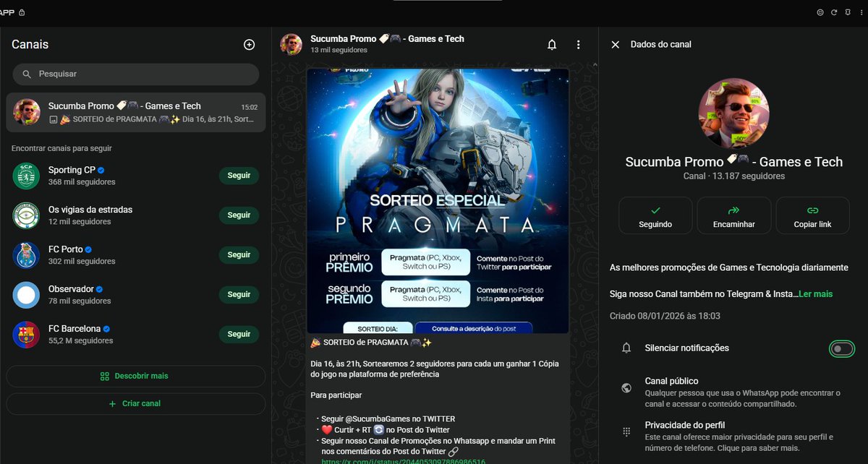Click 'Encontrar canais para seguir' heading

click(61, 148)
